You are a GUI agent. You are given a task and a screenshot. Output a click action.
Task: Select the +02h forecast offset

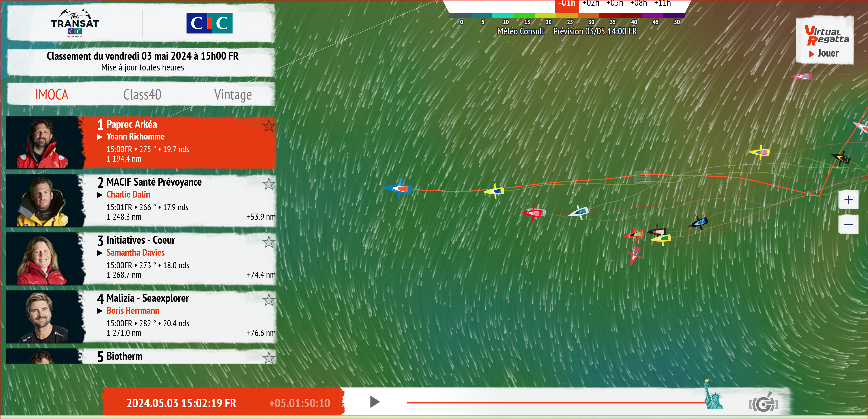point(591,3)
